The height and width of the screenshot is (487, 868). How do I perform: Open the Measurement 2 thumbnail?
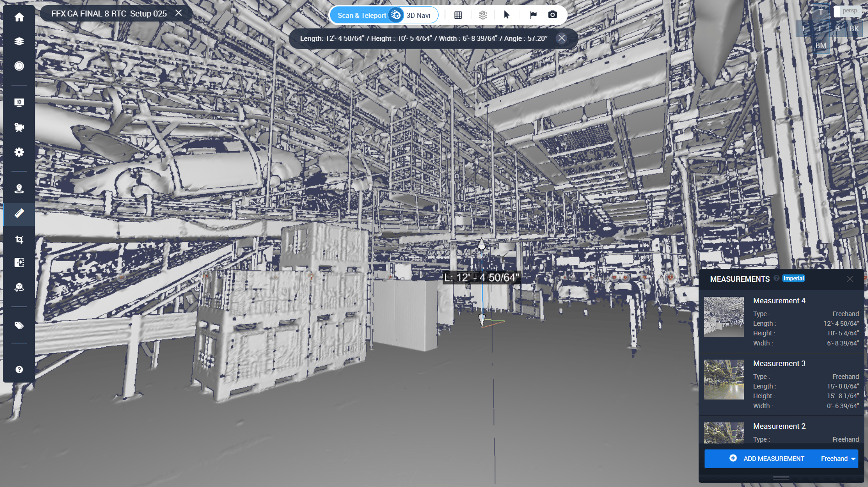[724, 433]
